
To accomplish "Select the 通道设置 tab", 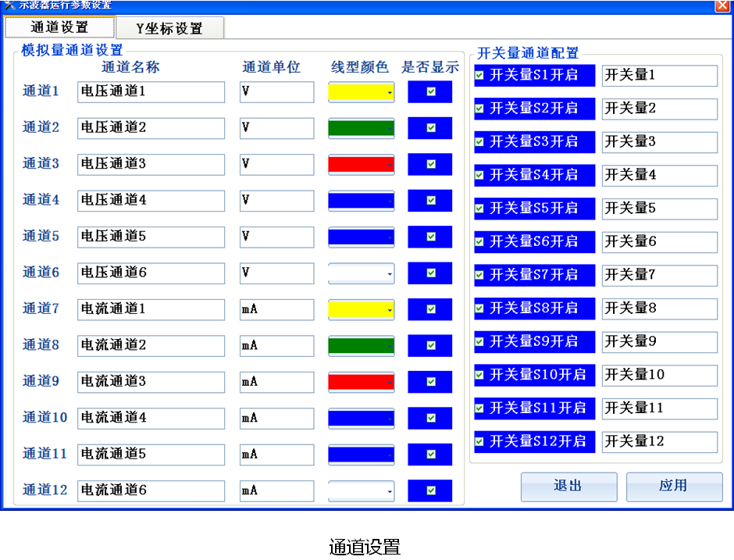I will pos(60,27).
